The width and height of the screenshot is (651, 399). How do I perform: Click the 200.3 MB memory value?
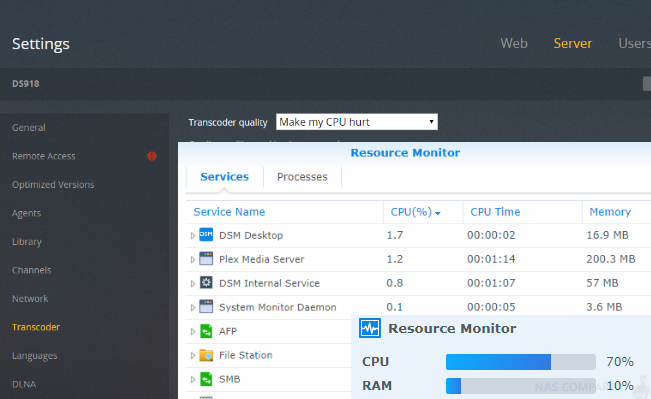(610, 259)
